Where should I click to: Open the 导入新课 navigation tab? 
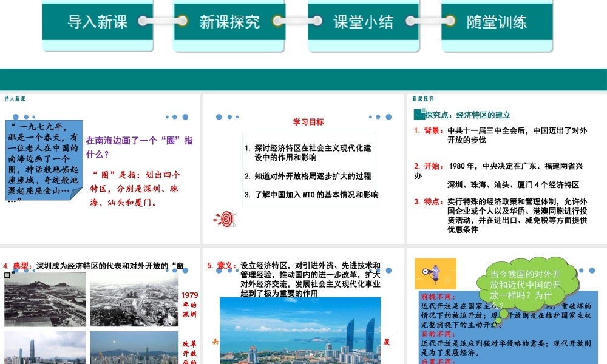click(x=98, y=22)
